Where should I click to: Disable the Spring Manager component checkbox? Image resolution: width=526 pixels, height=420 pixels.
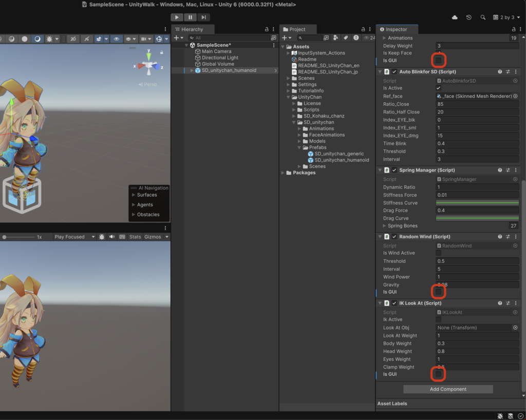pos(394,170)
